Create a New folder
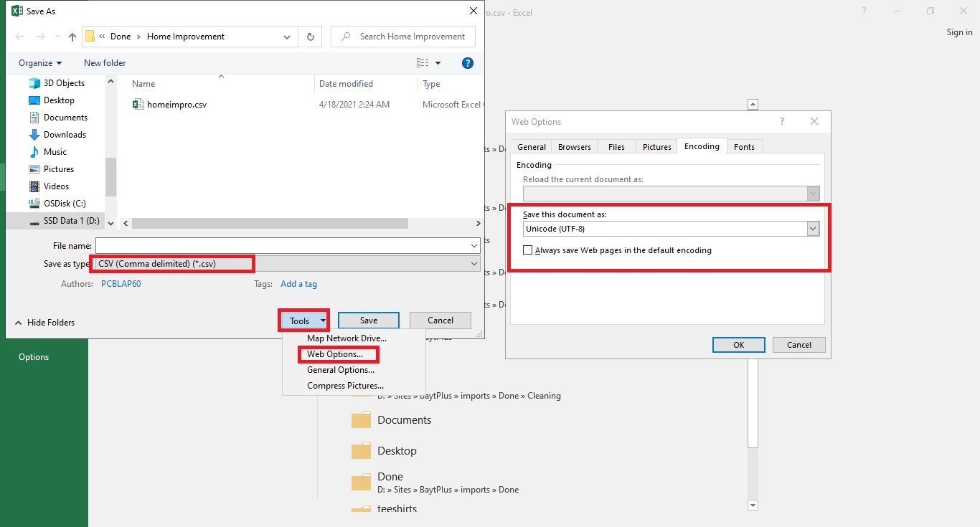This screenshot has height=527, width=980. pos(105,63)
